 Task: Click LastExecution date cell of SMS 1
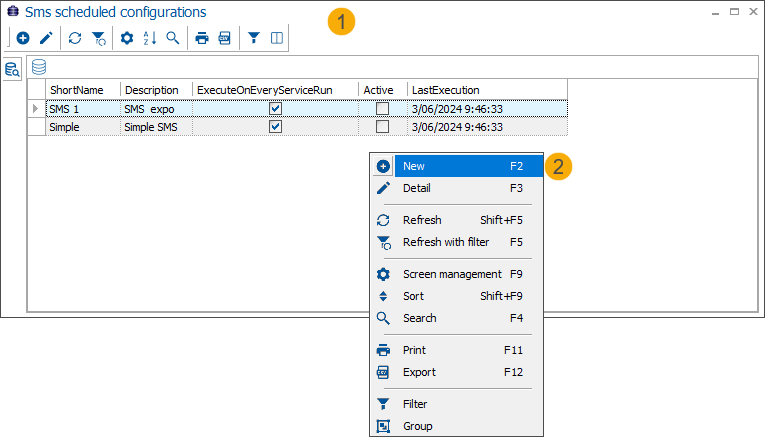487,109
